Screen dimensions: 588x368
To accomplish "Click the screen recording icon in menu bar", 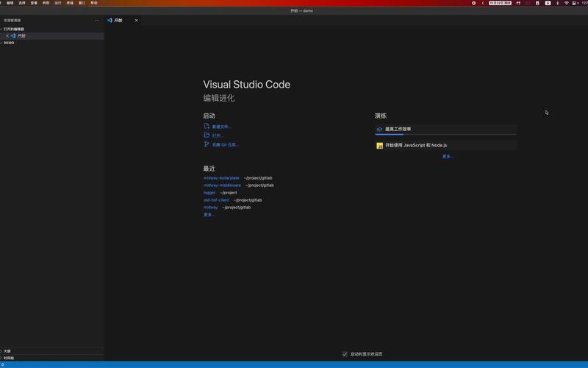I will (473, 3).
